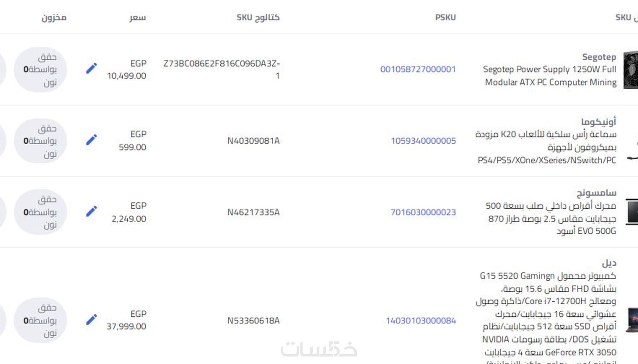
Task: Click the كتالوج SKU column header
Action: tap(258, 18)
